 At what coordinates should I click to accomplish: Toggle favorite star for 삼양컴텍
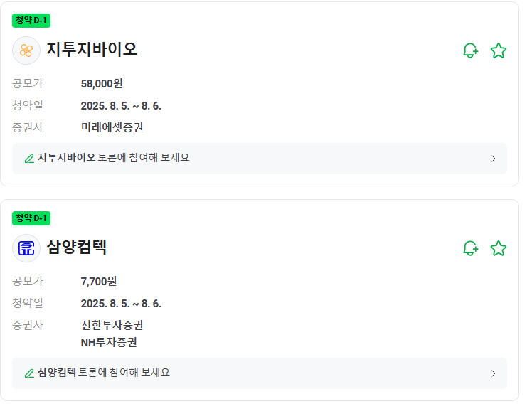(499, 248)
